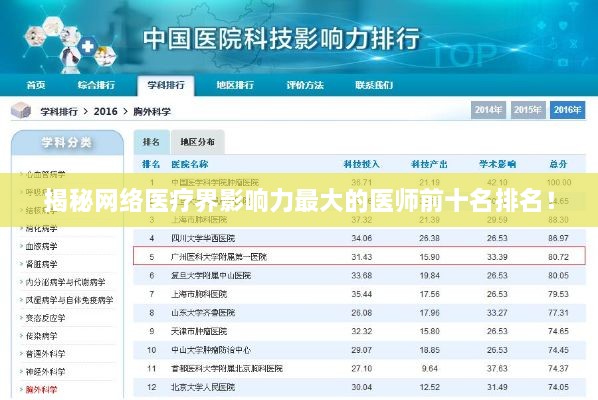Click total score 74.45 for 中山大学肿瘤防治中心

point(558,350)
